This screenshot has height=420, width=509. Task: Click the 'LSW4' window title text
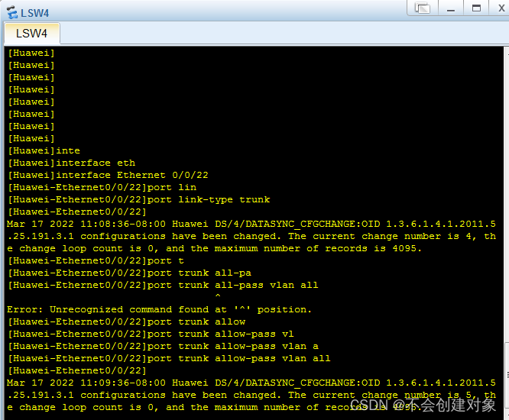tap(34, 13)
